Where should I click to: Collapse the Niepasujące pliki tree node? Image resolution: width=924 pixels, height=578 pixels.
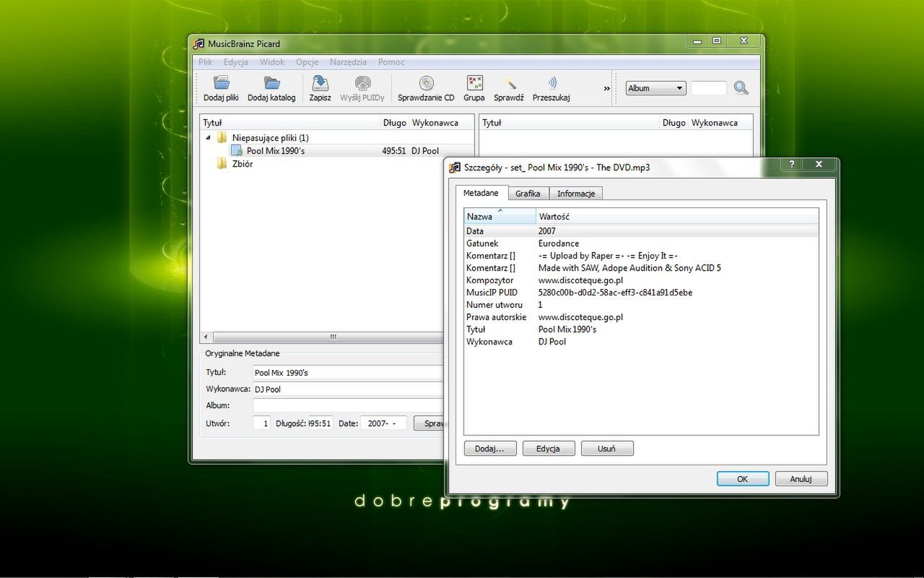(x=209, y=137)
